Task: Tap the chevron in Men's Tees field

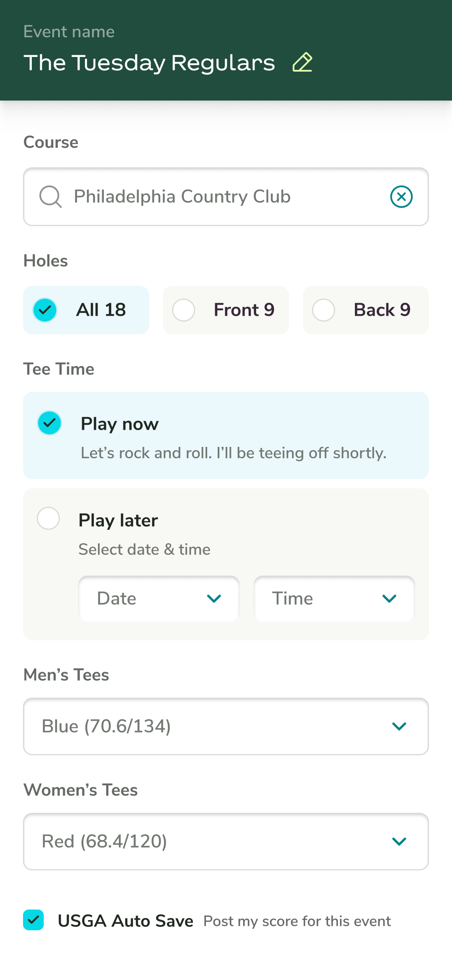Action: tap(399, 726)
